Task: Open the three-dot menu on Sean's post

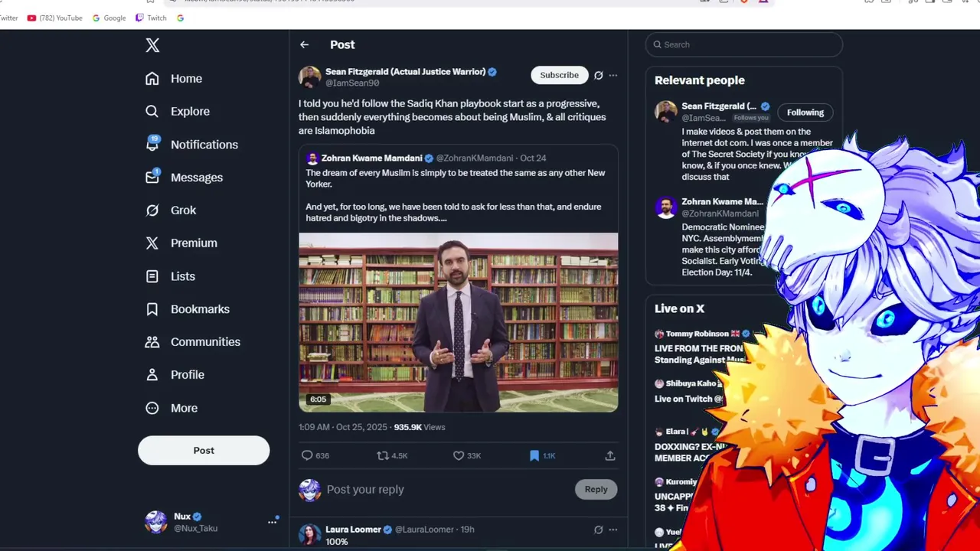Action: (613, 75)
